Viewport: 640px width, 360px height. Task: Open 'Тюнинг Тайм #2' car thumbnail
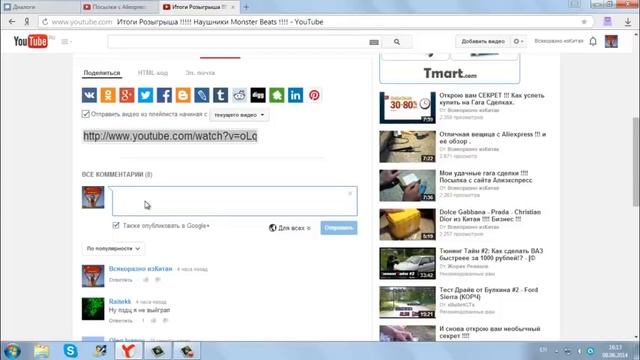pyautogui.click(x=407, y=263)
